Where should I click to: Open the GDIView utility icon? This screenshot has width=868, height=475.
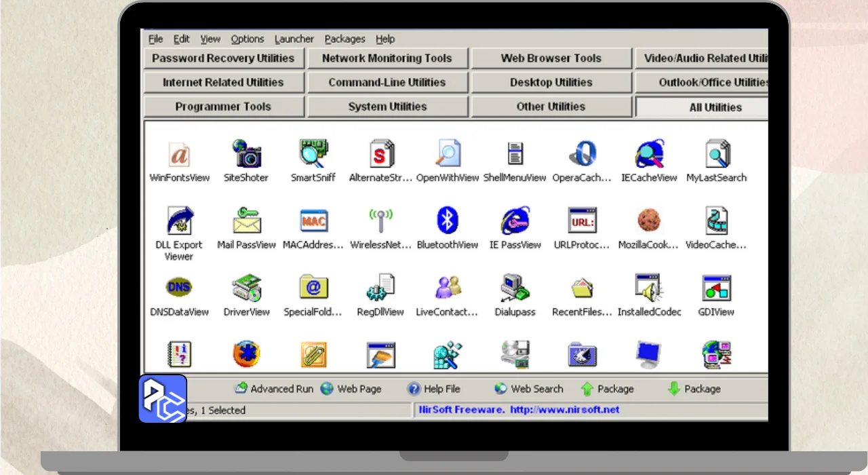[x=716, y=288]
